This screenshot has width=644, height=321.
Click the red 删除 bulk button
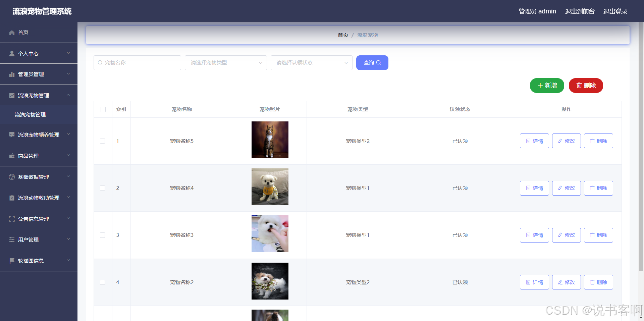click(x=586, y=86)
